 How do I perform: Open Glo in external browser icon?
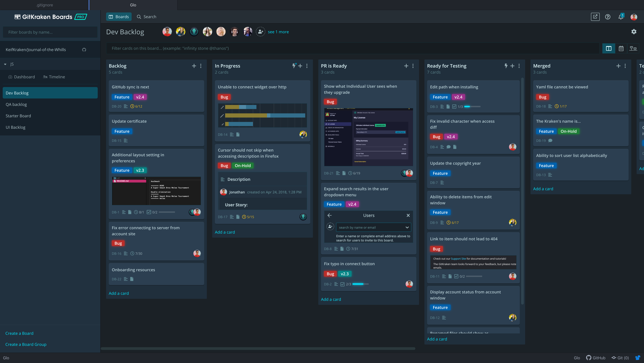595,17
